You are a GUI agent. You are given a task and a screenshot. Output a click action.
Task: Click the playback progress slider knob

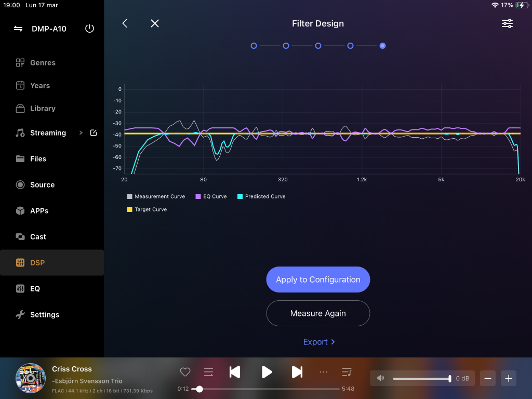click(x=199, y=389)
